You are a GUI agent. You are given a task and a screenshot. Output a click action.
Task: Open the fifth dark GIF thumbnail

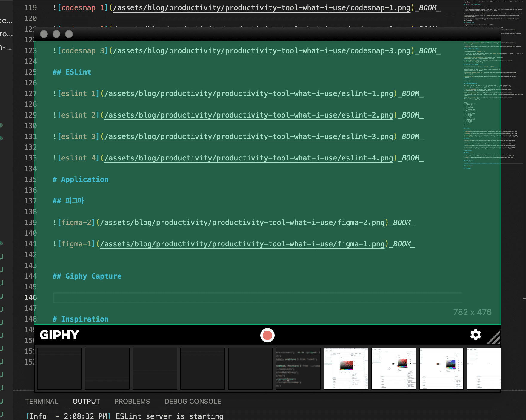tap(250, 369)
